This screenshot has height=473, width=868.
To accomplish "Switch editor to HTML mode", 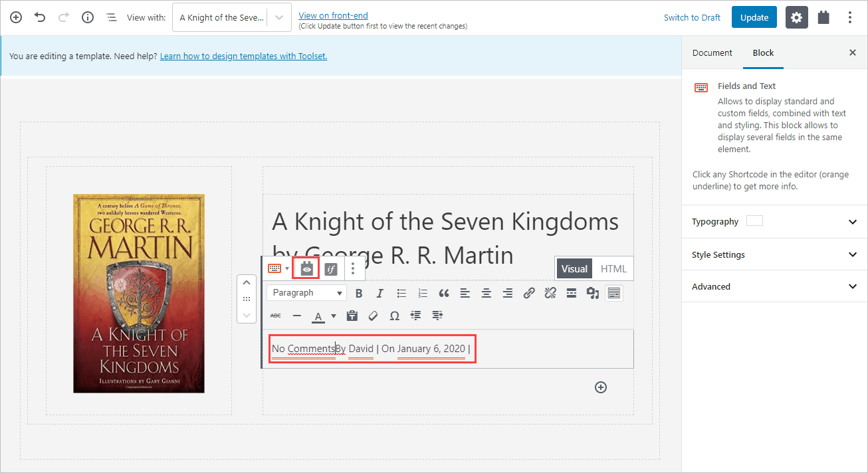I will click(x=613, y=269).
